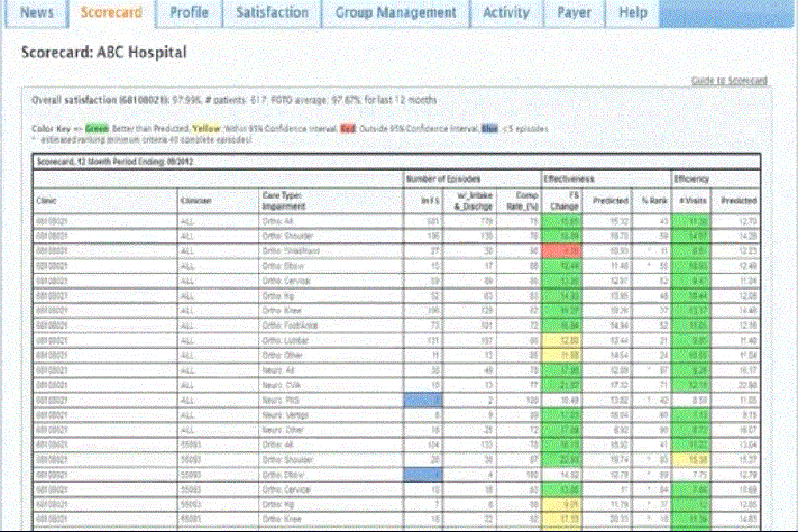Click the w/ Intake & Dischge column header
Screen dimensions: 798x532
pos(469,201)
